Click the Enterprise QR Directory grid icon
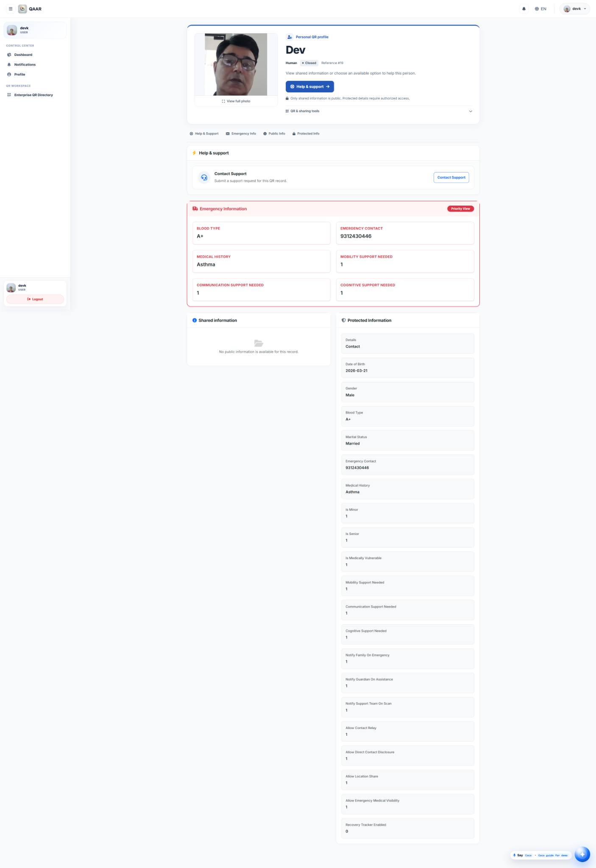Image resolution: width=596 pixels, height=868 pixels. 9,95
